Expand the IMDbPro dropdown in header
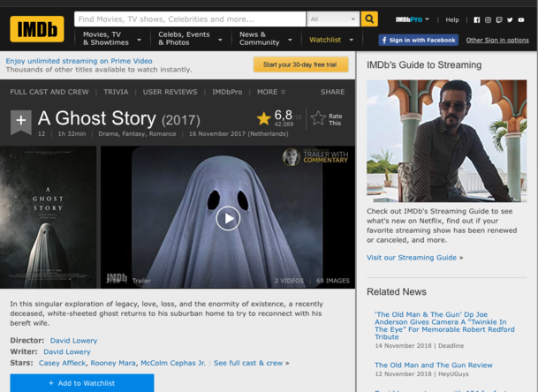 [414, 19]
